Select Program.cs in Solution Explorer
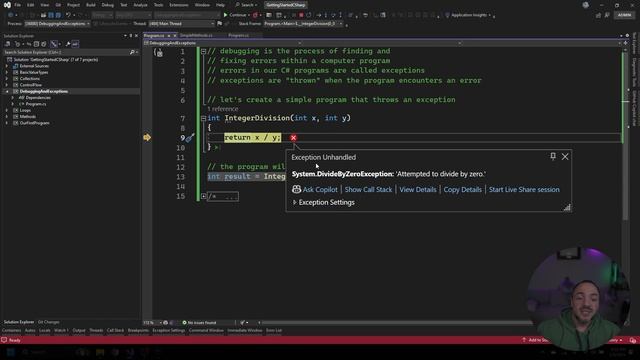This screenshot has width=640, height=360. (36, 104)
